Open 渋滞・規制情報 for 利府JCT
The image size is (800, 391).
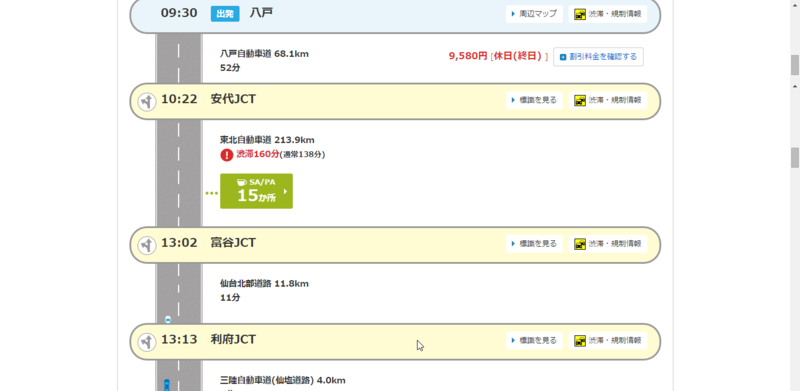tap(608, 340)
